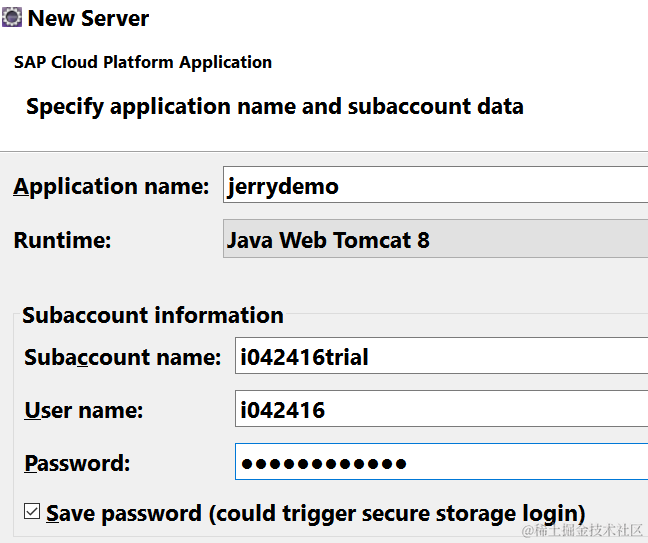Click the User name field with i042416
This screenshot has height=543, width=648.
[441, 409]
